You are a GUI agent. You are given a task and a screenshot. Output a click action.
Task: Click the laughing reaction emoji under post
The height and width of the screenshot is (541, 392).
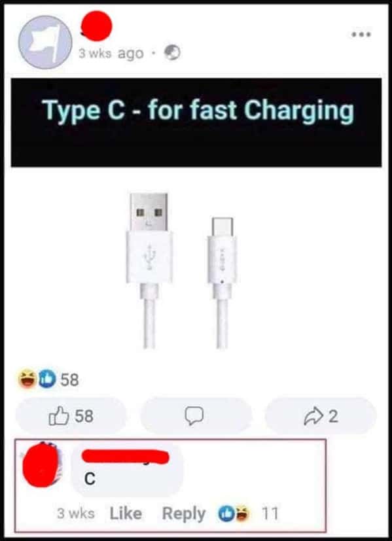[27, 379]
